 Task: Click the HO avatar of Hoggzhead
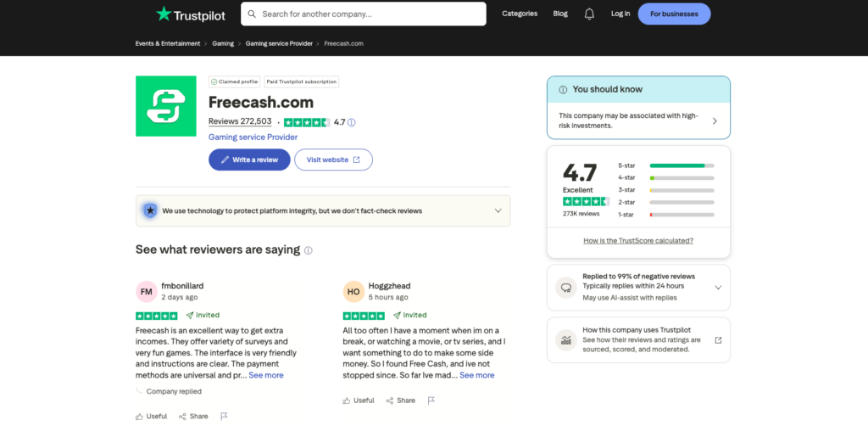tap(353, 291)
